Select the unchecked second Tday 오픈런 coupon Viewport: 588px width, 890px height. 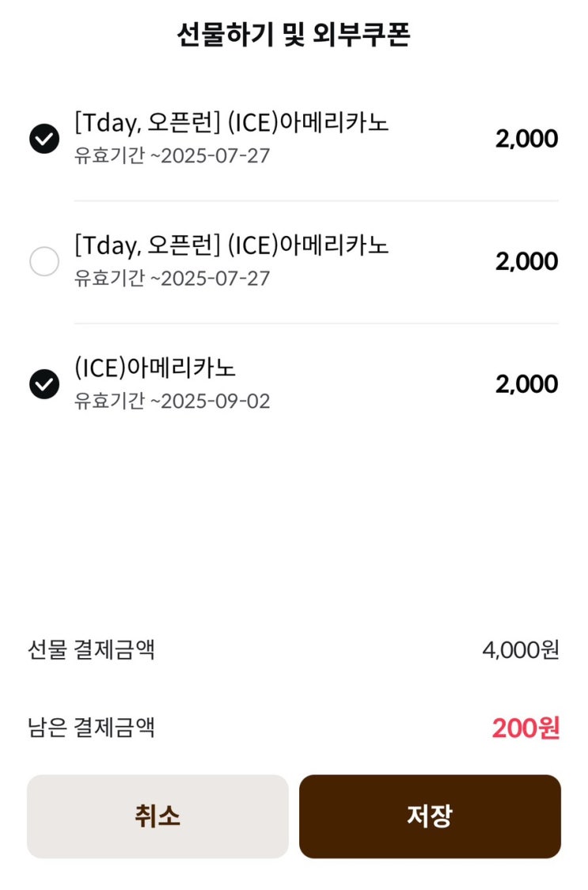[44, 261]
